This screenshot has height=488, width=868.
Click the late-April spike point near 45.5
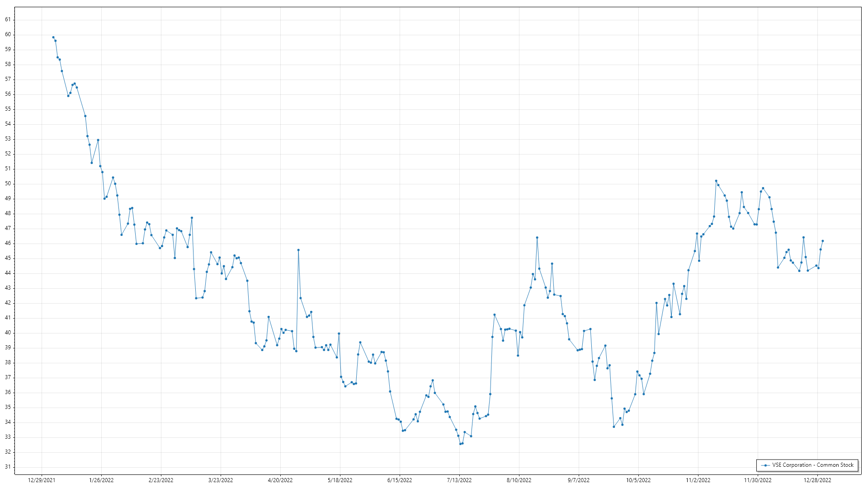tap(298, 250)
